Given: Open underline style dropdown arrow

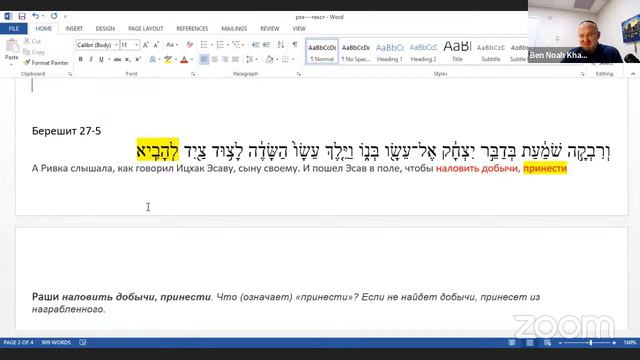Looking at the screenshot, I should tap(109, 60).
